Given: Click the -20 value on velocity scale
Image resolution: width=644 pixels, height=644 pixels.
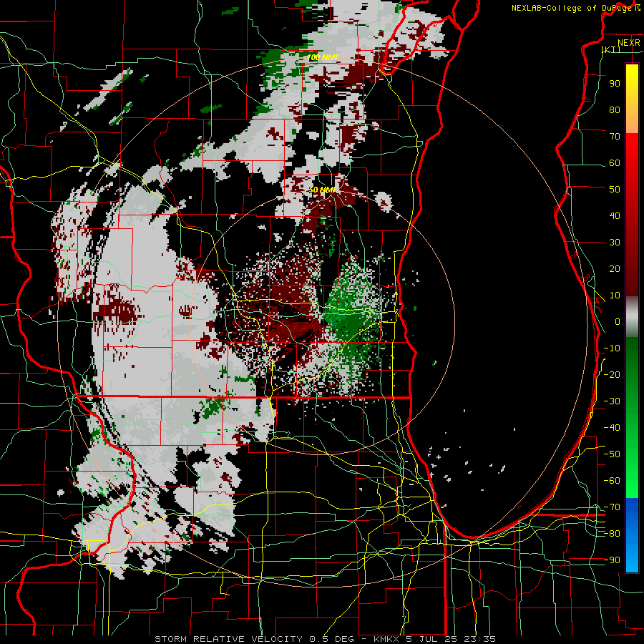Looking at the screenshot, I should point(612,375).
